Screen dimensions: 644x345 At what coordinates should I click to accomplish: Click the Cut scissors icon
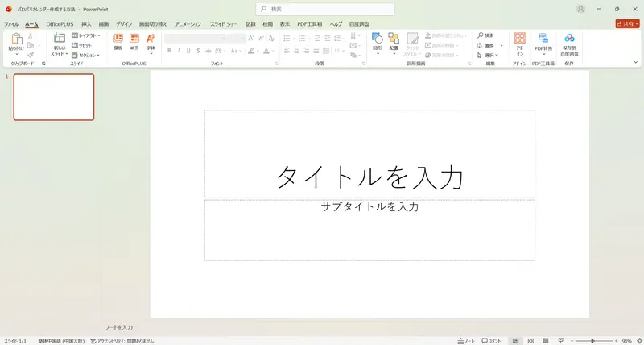click(31, 35)
